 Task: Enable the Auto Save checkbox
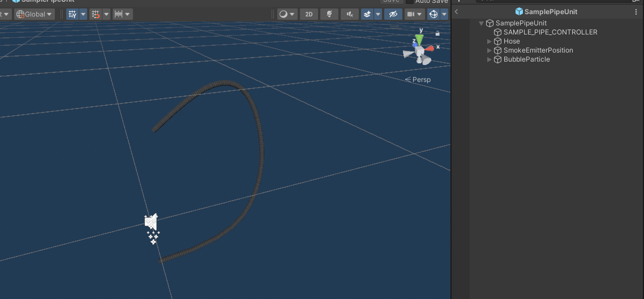[410, 1]
